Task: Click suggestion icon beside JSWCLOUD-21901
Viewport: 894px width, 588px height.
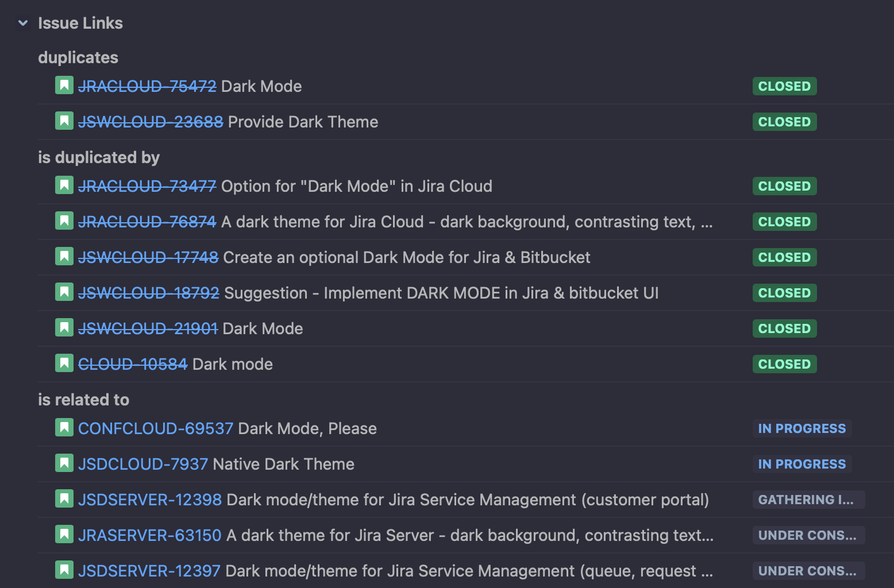Action: coord(64,328)
